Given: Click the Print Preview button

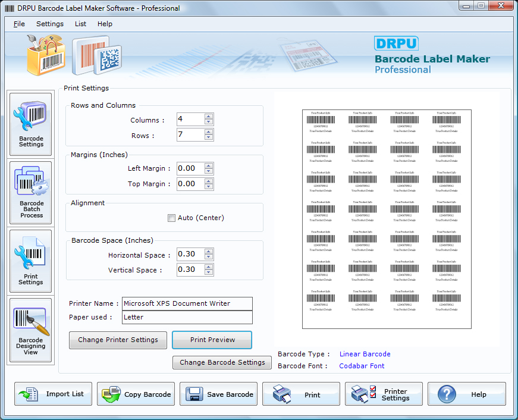Looking at the screenshot, I should click(x=212, y=340).
